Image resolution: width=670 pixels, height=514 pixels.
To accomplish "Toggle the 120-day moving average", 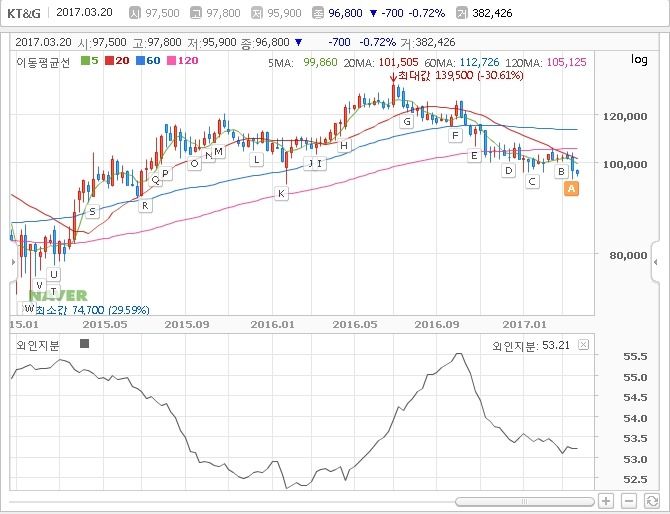I will pyautogui.click(x=182, y=61).
